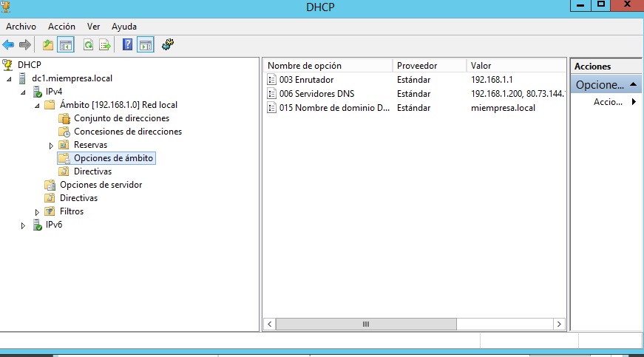The width and height of the screenshot is (644, 357).
Task: Collapse the dc1.miempresa.local server node
Action: (x=9, y=79)
